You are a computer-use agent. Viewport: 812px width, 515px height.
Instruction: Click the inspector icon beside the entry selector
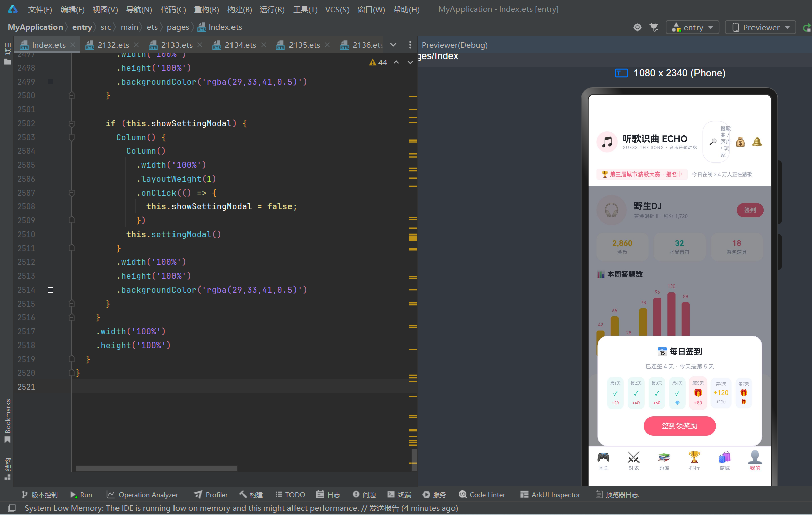tap(654, 27)
